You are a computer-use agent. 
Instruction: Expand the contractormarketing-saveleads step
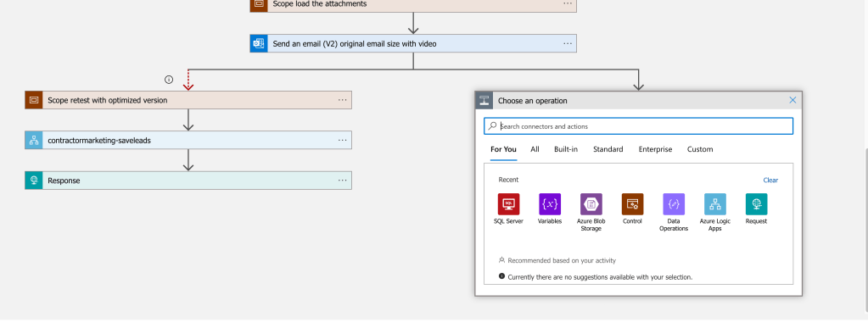[188, 140]
